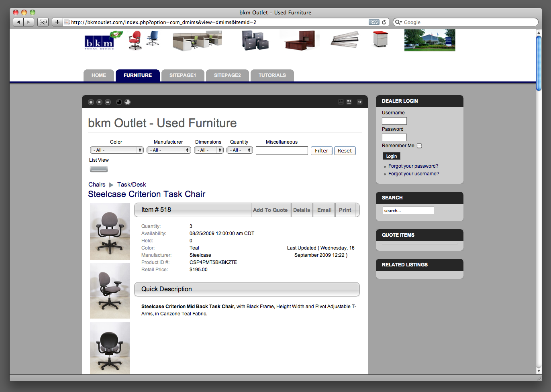Expand the Quantity filter dropdown
551x392 pixels.
[239, 150]
